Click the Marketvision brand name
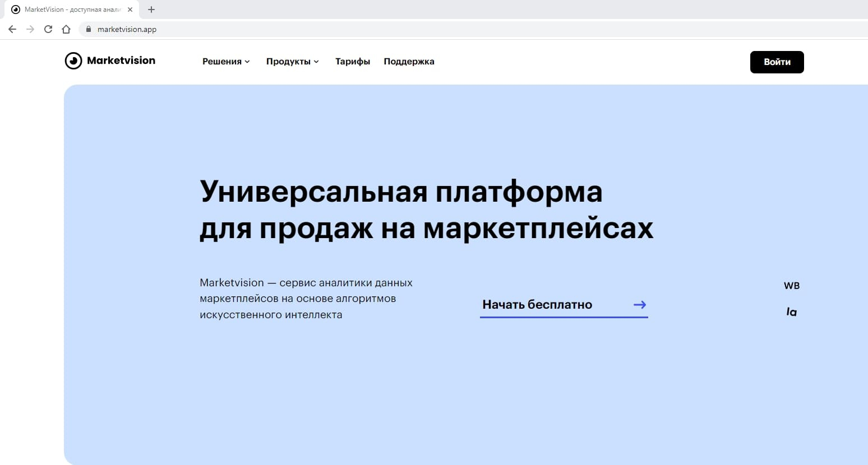The image size is (868, 465). (x=121, y=61)
